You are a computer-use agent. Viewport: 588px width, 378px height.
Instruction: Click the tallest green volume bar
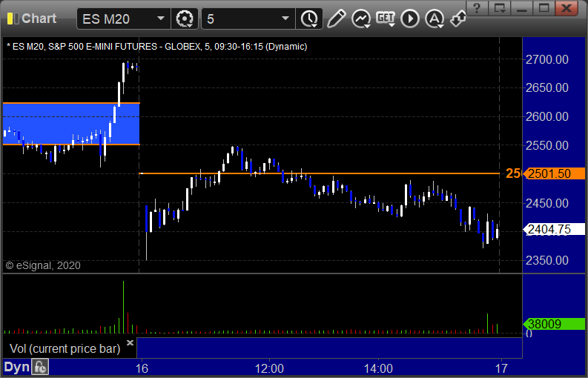(x=123, y=307)
